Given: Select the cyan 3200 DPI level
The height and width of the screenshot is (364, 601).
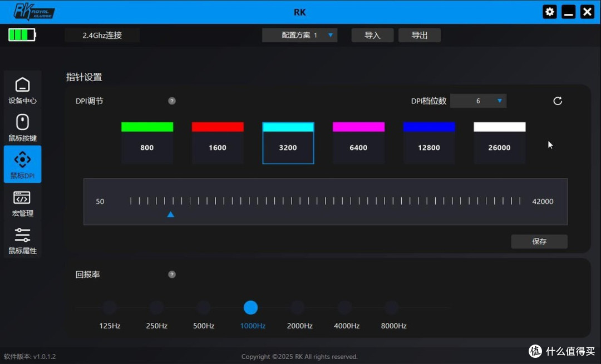Looking at the screenshot, I should pos(288,143).
